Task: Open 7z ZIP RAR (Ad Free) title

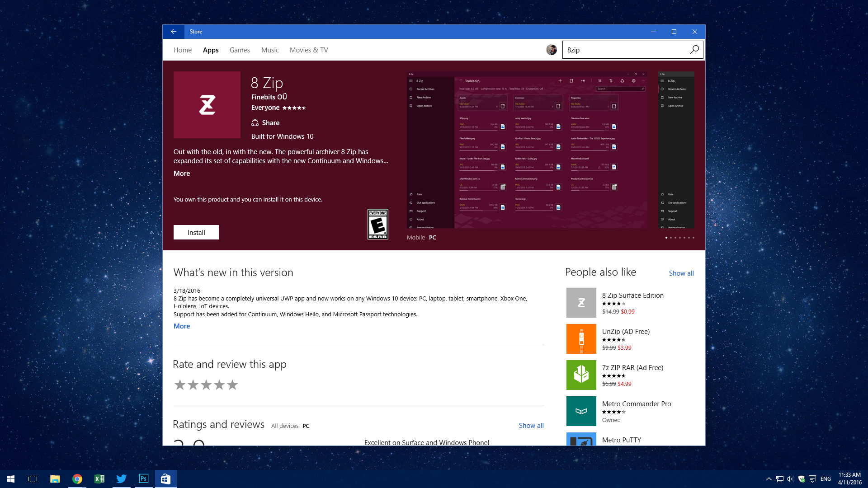Action: coord(632,368)
